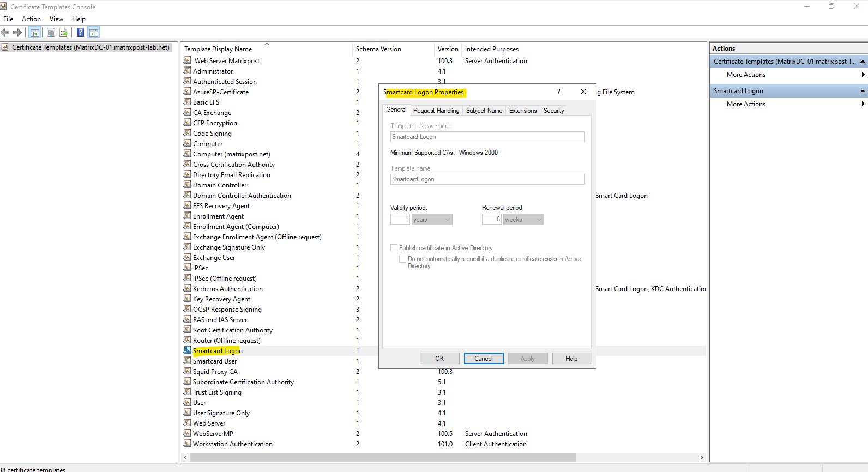Click the Code Signing template icon
The width and height of the screenshot is (868, 472).
coord(188,133)
